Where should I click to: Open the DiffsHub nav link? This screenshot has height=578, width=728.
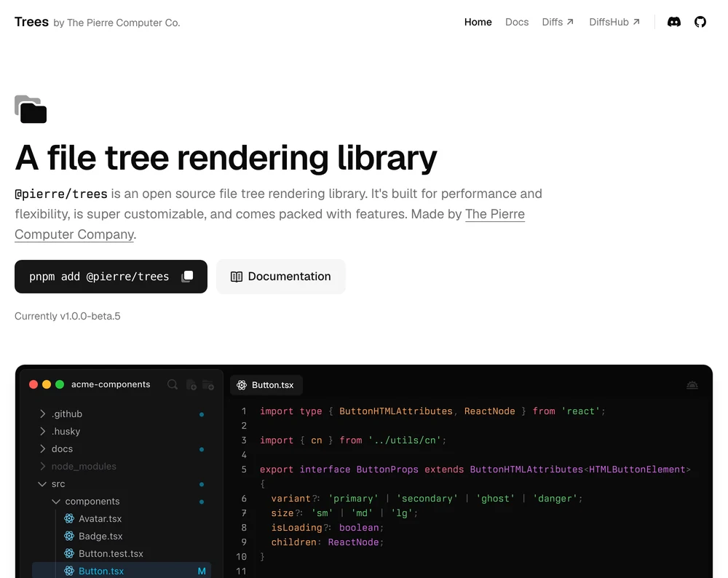614,22
